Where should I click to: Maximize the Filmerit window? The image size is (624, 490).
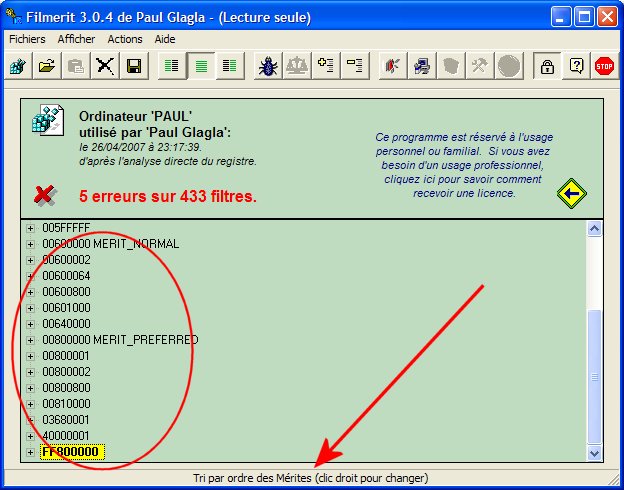point(584,18)
